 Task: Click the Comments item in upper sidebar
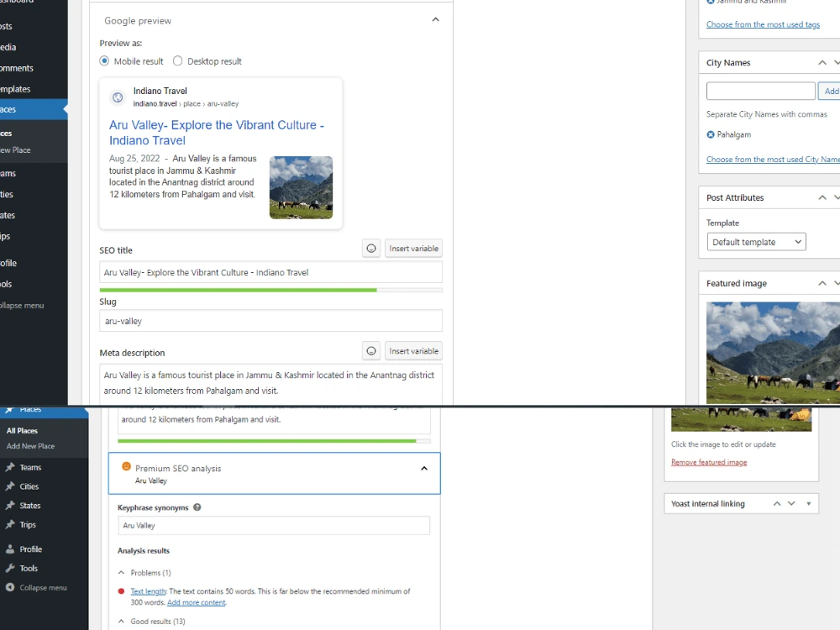[17, 69]
